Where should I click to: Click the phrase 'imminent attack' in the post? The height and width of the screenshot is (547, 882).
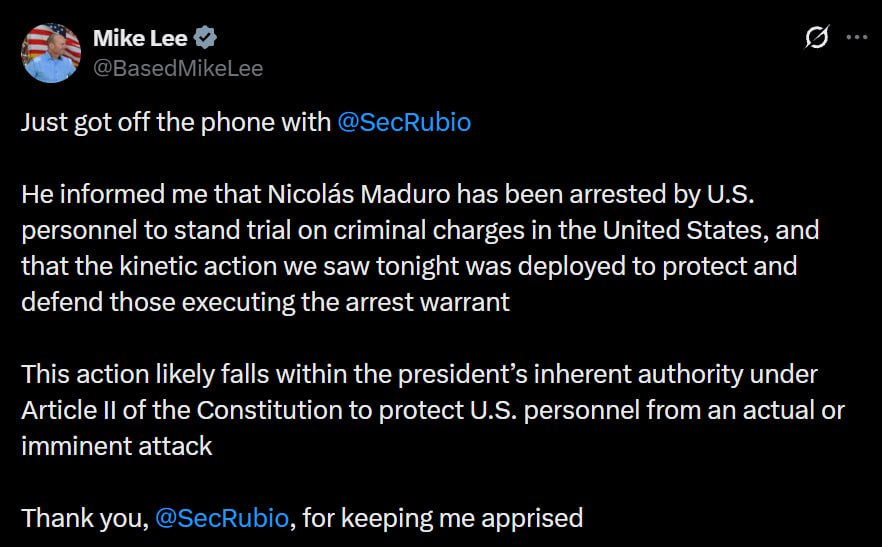point(117,445)
